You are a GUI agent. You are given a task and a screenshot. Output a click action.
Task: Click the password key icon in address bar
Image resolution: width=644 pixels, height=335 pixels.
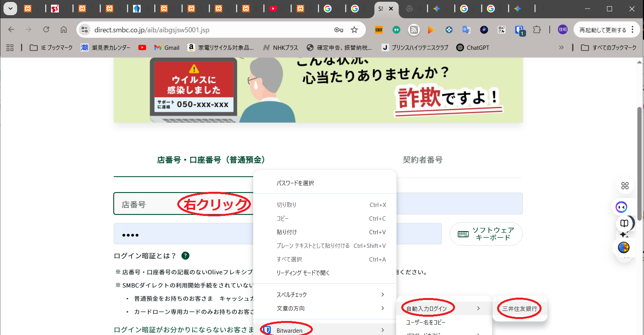(339, 30)
